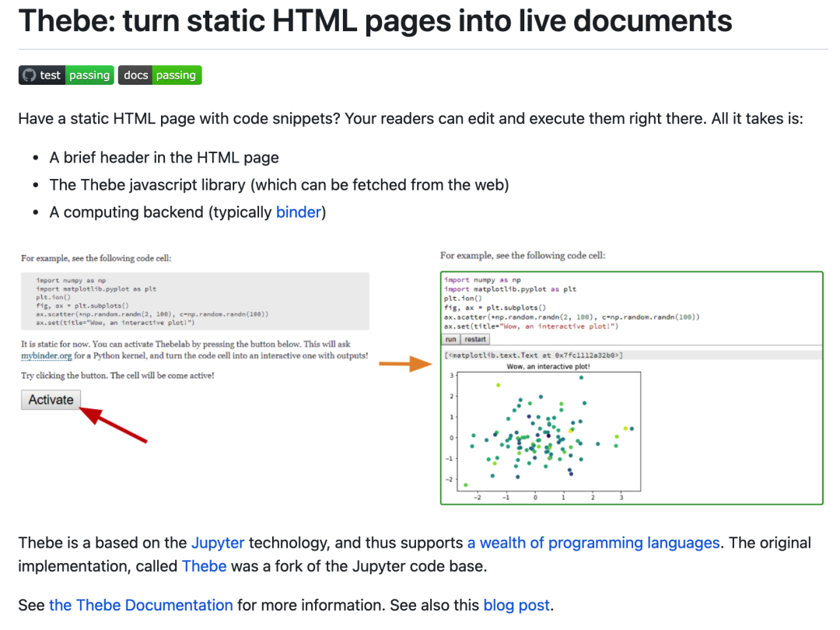Click 'The Thebe javascript library' bullet text
Viewport: 840px width, 630px height.
[279, 185]
